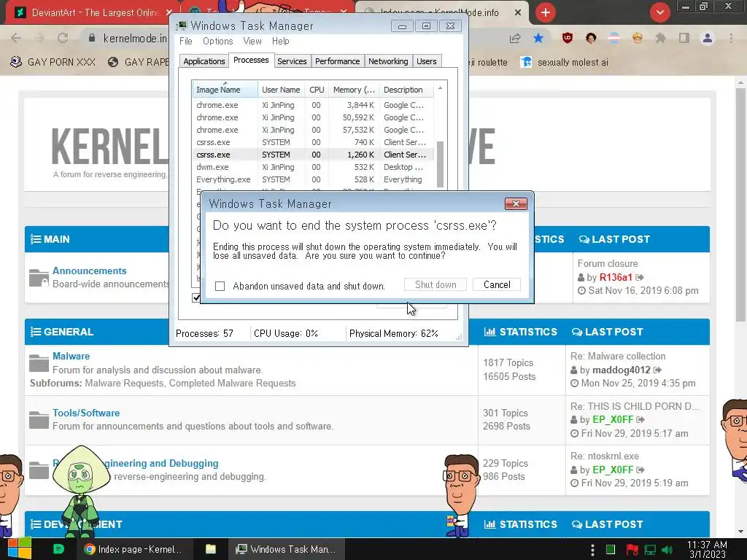Select chrome.exe row using 3,844 K
The height and width of the screenshot is (560, 747).
click(x=312, y=105)
